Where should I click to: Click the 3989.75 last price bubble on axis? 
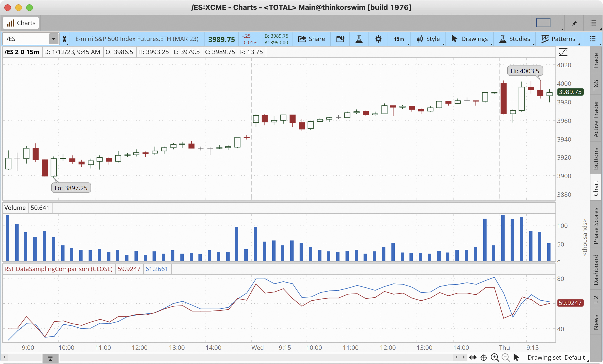570,92
